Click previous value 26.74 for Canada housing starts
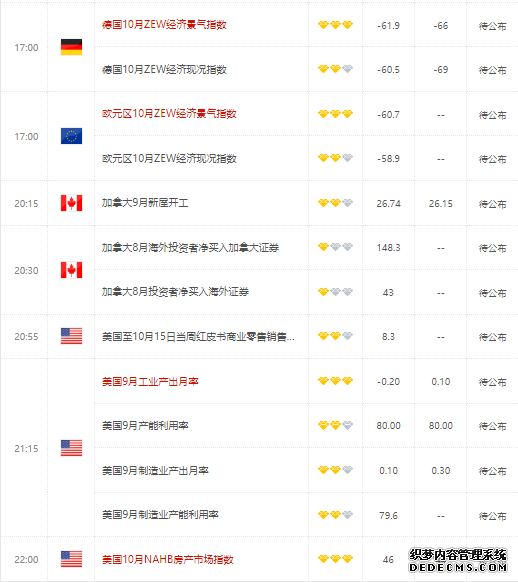Viewport: 518px width, 582px height. pyautogui.click(x=388, y=204)
